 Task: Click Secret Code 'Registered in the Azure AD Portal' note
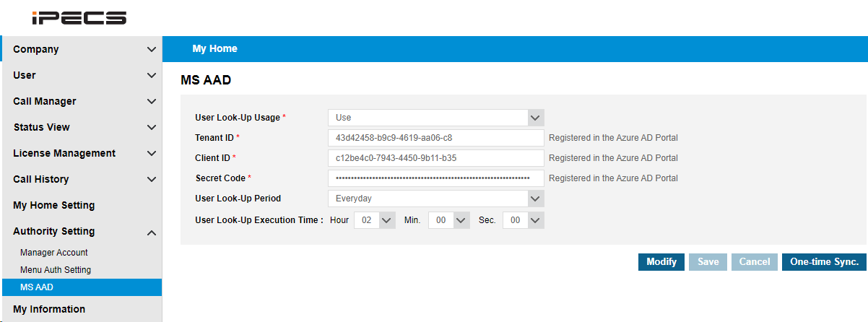[613, 178]
